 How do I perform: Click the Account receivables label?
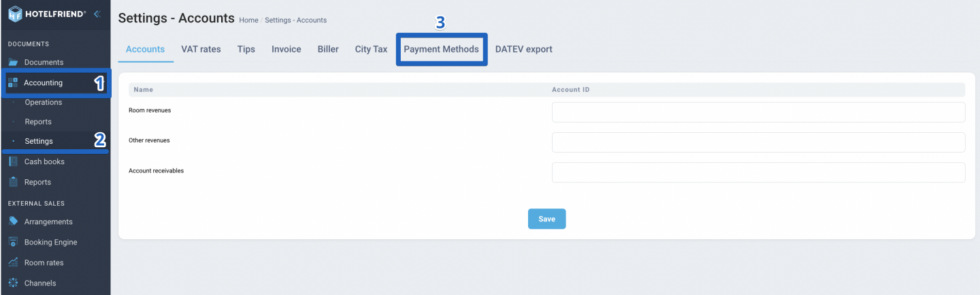click(157, 170)
